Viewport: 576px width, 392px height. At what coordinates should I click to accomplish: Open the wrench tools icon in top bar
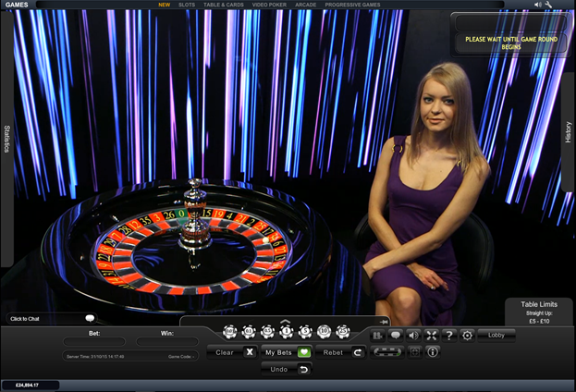click(549, 5)
